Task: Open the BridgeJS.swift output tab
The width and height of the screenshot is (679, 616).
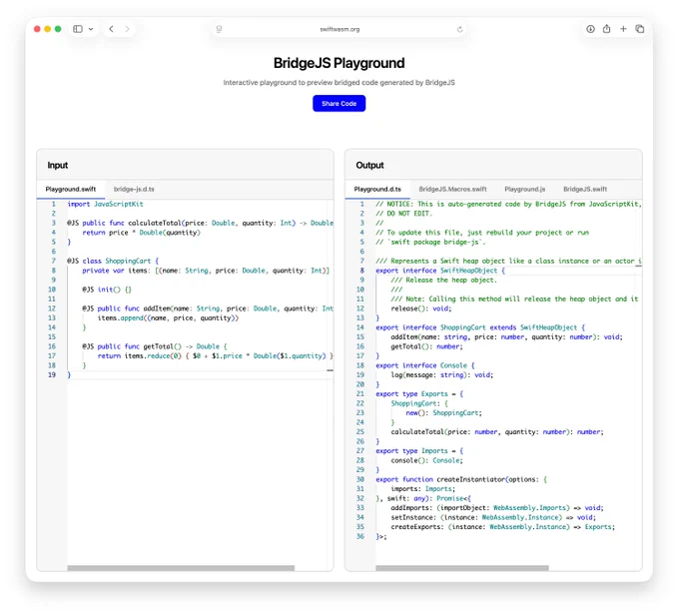Action: [x=585, y=189]
